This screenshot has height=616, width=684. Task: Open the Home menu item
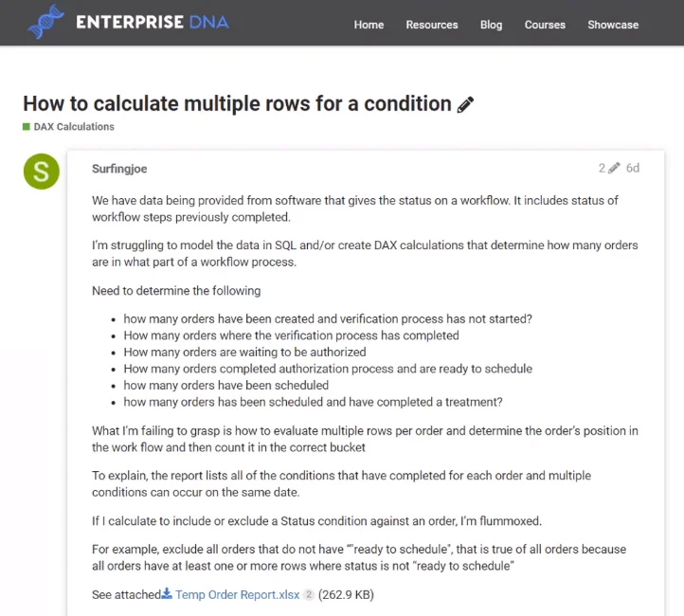(x=369, y=25)
